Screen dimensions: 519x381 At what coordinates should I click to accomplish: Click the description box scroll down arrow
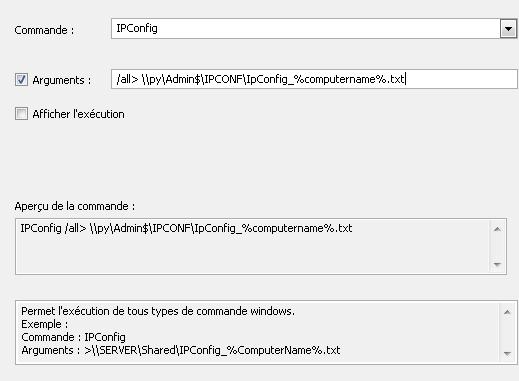click(507, 354)
